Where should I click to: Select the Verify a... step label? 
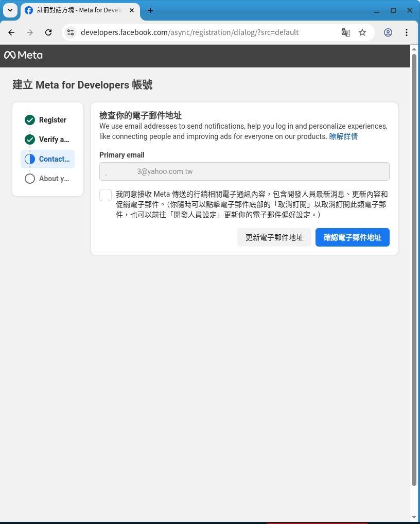click(54, 139)
